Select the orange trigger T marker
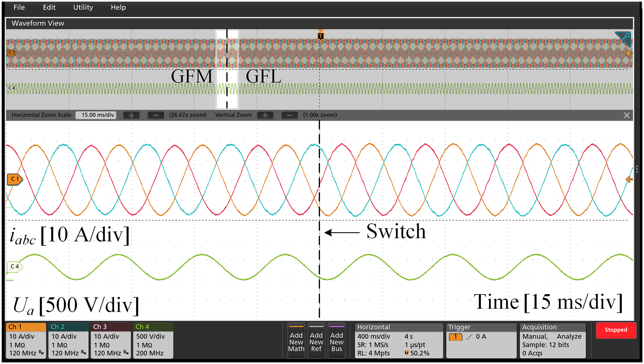The width and height of the screenshot is (644, 364). pyautogui.click(x=320, y=36)
